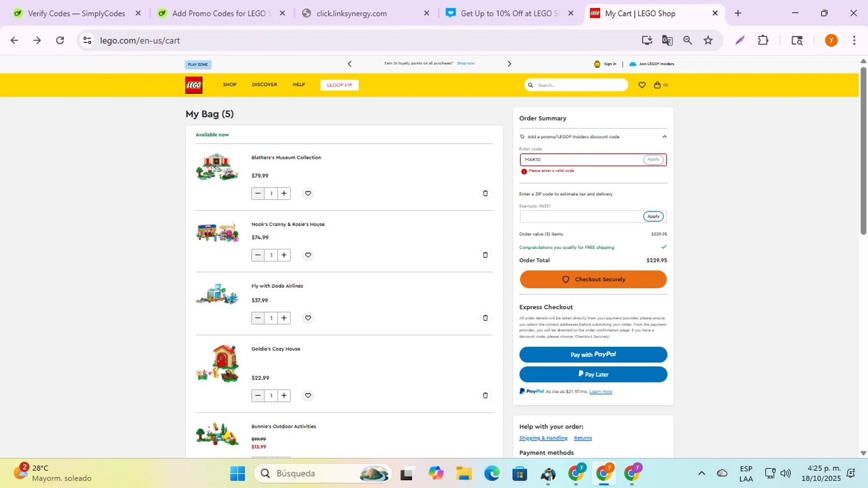Open the DISCOVER menu
This screenshot has height=488, width=868.
pos(264,85)
